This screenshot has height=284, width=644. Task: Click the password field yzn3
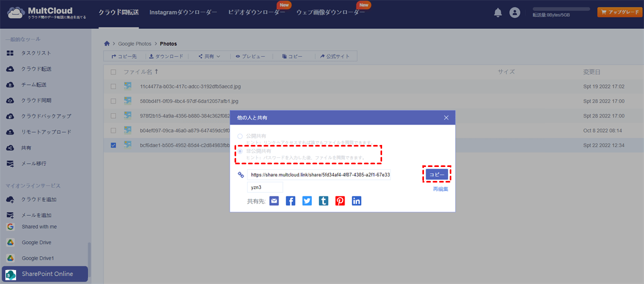pos(265,187)
